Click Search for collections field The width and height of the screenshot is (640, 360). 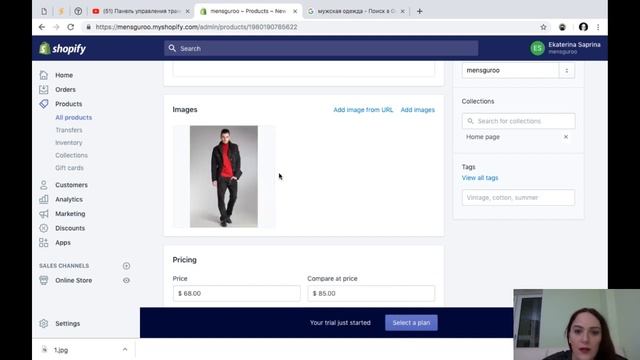[x=518, y=121]
